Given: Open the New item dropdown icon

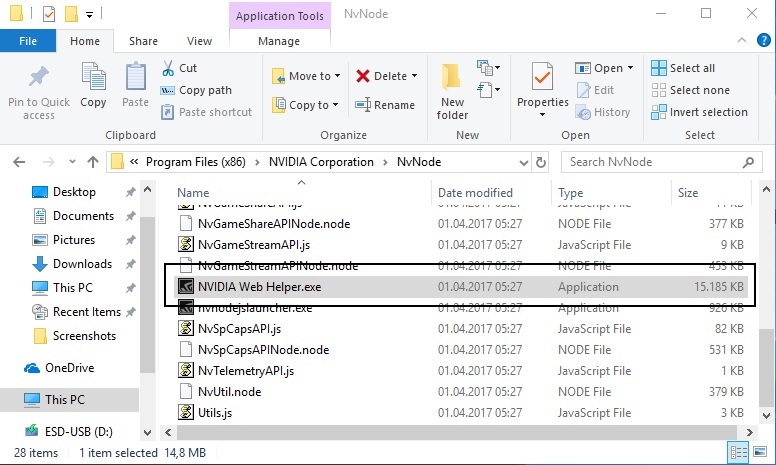Looking at the screenshot, I should point(488,68).
